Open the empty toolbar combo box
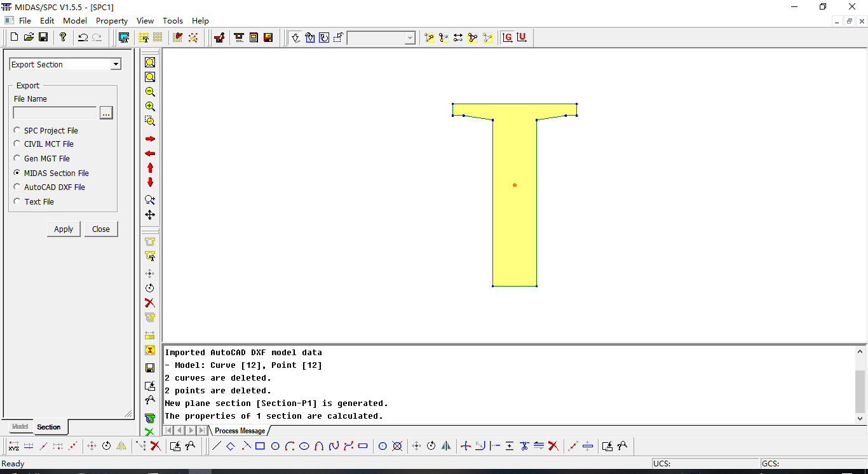The height and width of the screenshot is (474, 868). (x=410, y=38)
